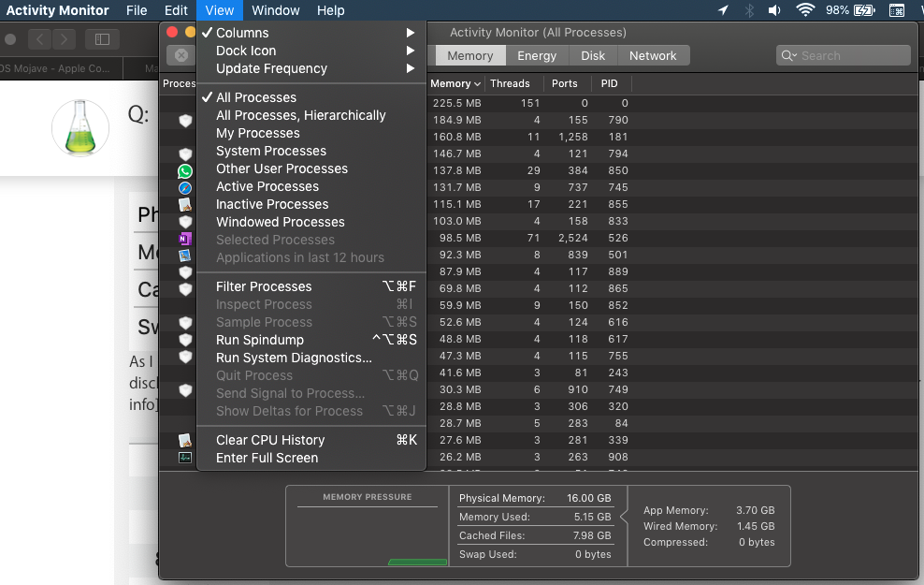Viewport: 924px width, 585px height.
Task: Open the Network tab
Action: point(653,56)
